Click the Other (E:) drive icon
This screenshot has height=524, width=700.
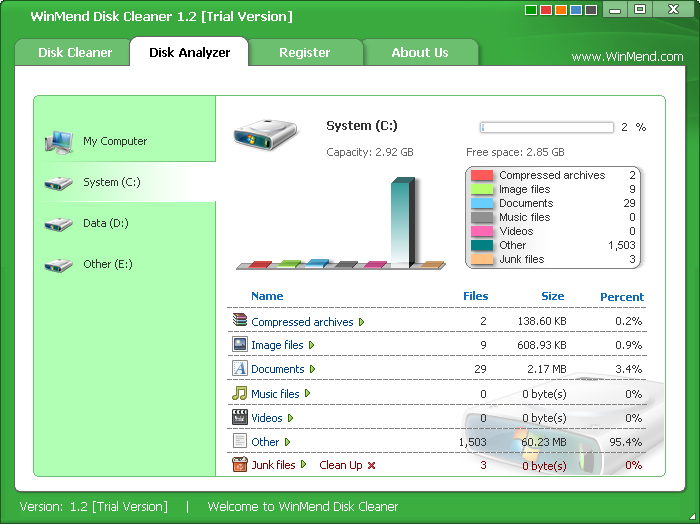tap(58, 265)
